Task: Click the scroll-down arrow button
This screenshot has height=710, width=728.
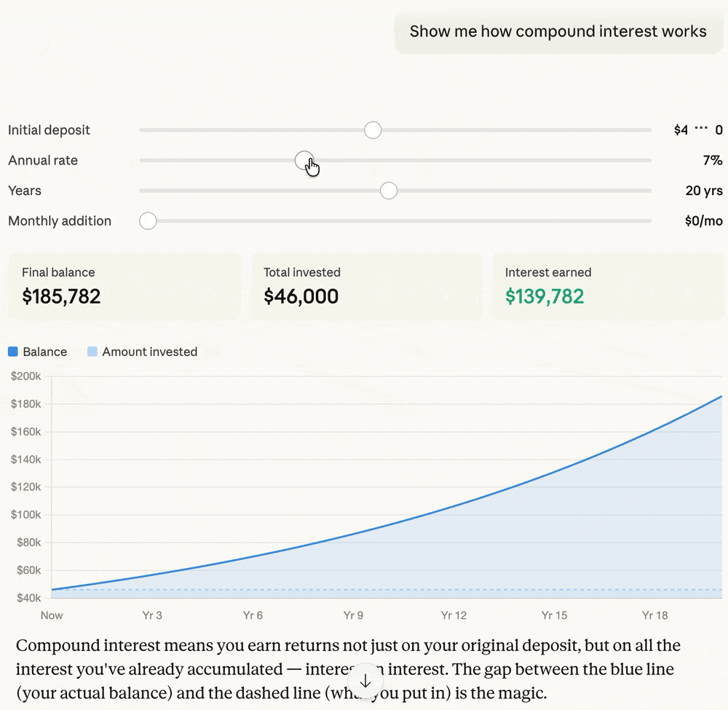Action: tap(365, 682)
